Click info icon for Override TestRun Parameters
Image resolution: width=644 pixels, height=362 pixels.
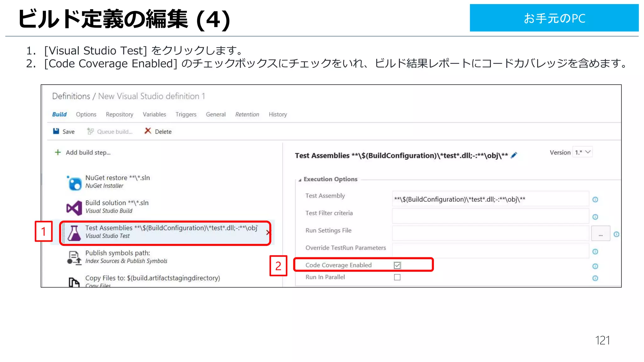tap(595, 251)
